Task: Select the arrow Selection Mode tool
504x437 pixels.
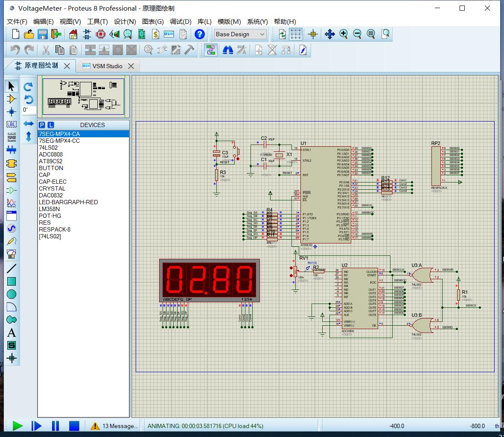Action: click(x=11, y=87)
